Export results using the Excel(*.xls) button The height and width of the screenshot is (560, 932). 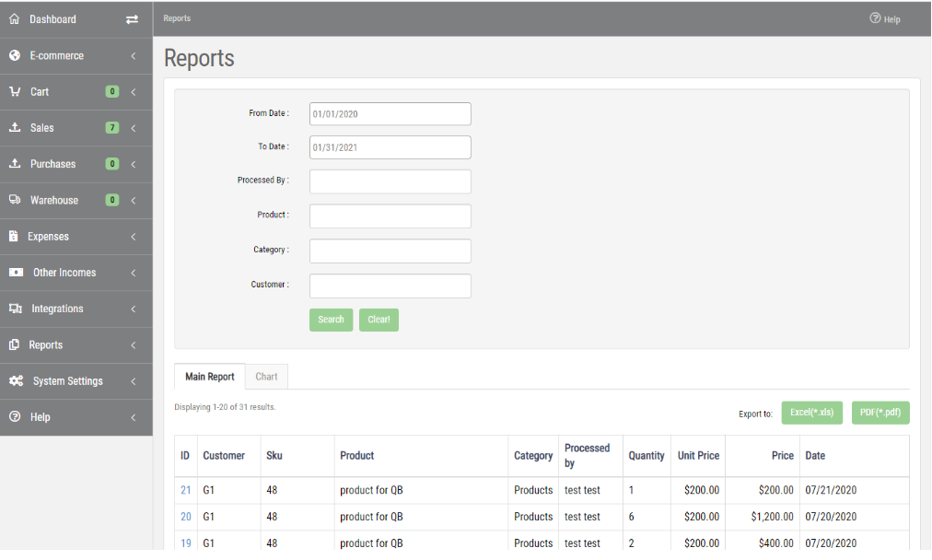[811, 413]
